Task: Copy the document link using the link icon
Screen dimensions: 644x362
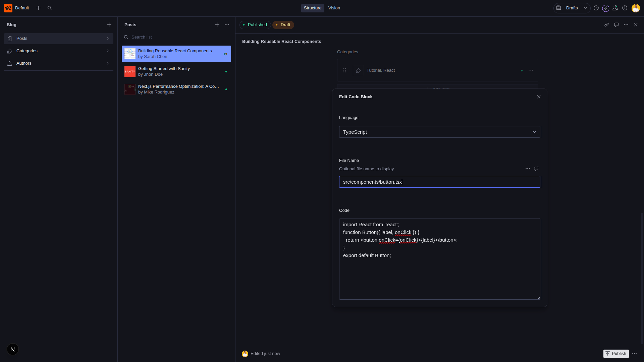Action: [607, 24]
